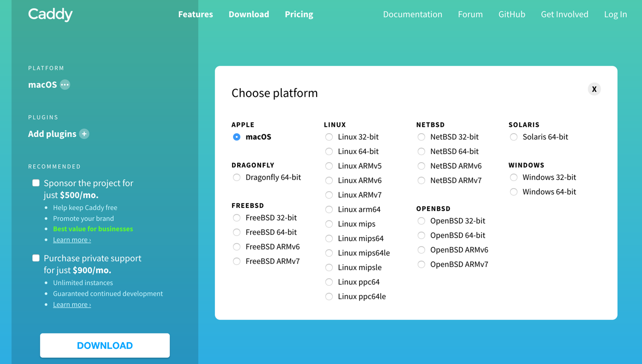Select the Linux 64-bit radio button
The image size is (642, 364).
pos(329,151)
